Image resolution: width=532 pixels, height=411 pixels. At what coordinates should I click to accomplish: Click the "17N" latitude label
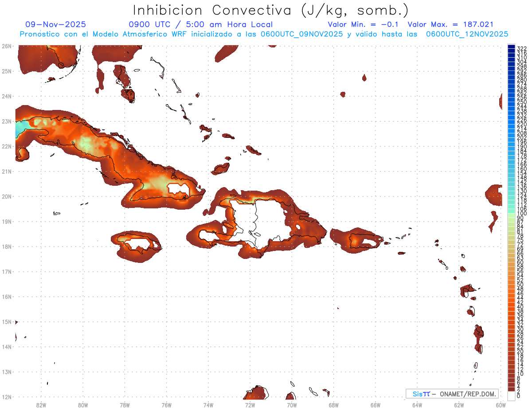tap(6, 271)
